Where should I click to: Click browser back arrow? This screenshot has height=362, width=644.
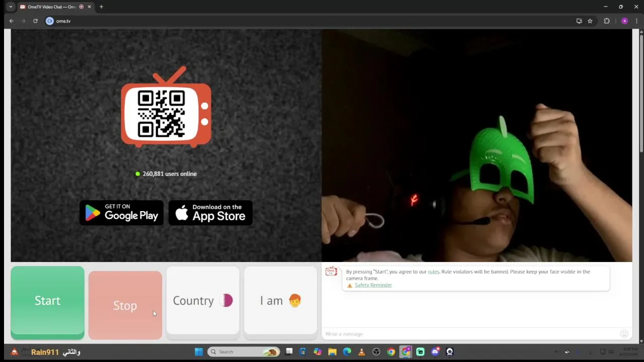(12, 21)
